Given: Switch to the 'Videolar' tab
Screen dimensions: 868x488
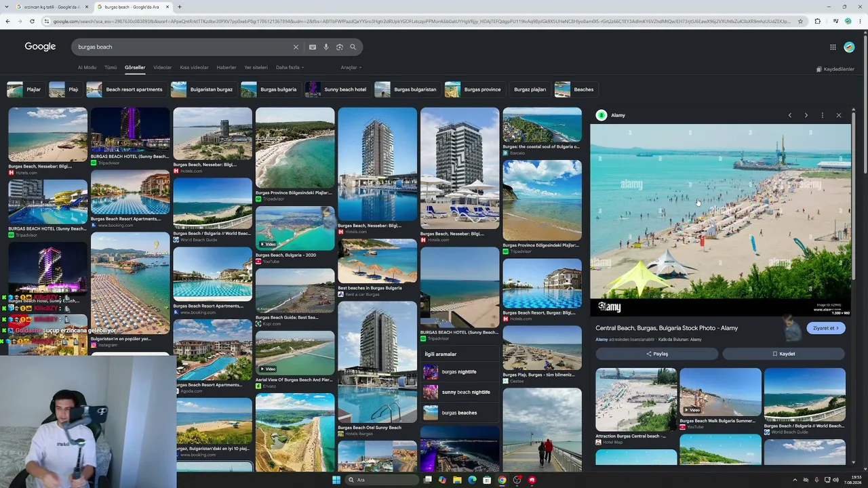Looking at the screenshot, I should click(163, 68).
